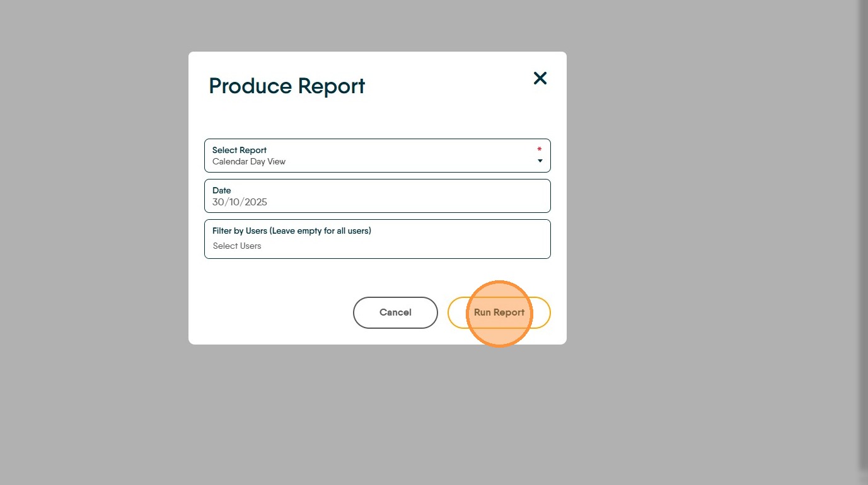
Task: Select the year segment 2025 in date
Action: click(255, 202)
